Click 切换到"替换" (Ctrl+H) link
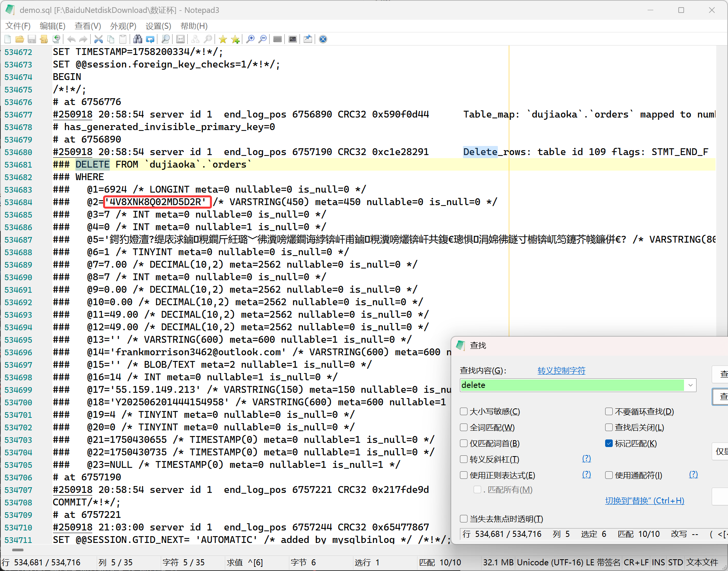Viewport: 728px width, 571px height. pyautogui.click(x=644, y=500)
